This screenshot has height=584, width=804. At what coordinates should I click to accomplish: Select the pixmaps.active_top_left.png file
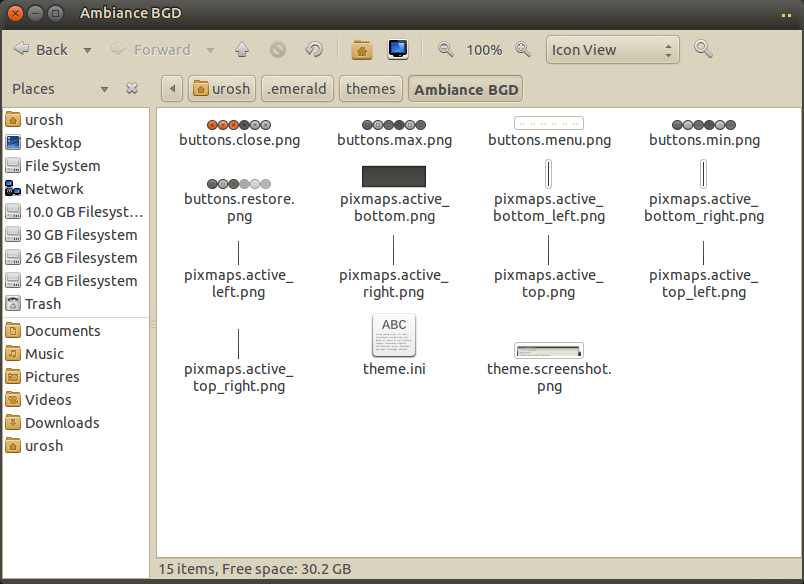coord(704,271)
